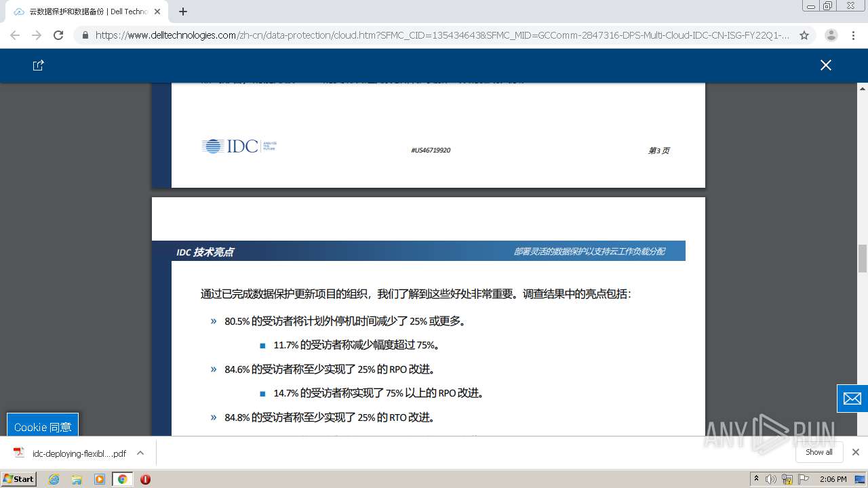Click the browser forward arrow
The image size is (868, 488).
[37, 35]
